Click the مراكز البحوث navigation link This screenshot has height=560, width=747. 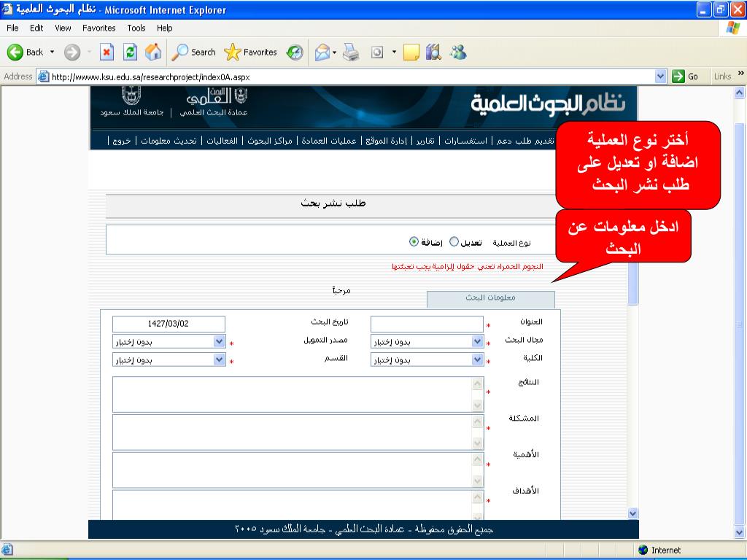coord(270,141)
